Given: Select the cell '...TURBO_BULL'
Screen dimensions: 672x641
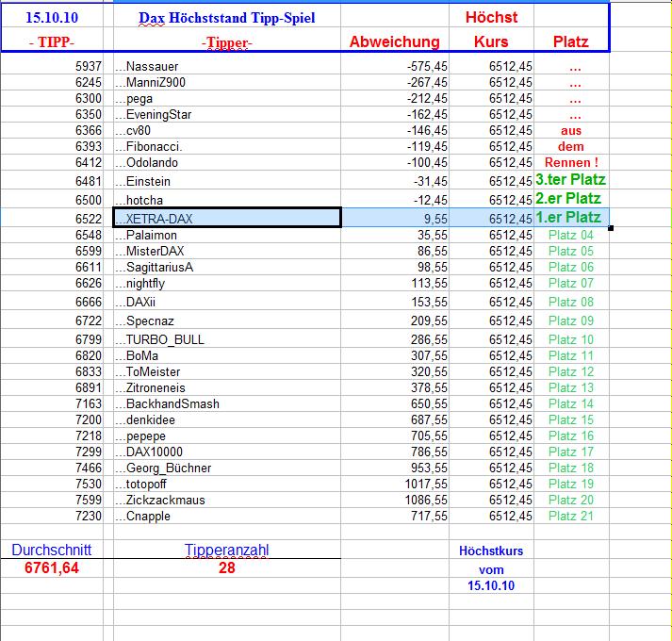Looking at the screenshot, I should (x=227, y=339).
